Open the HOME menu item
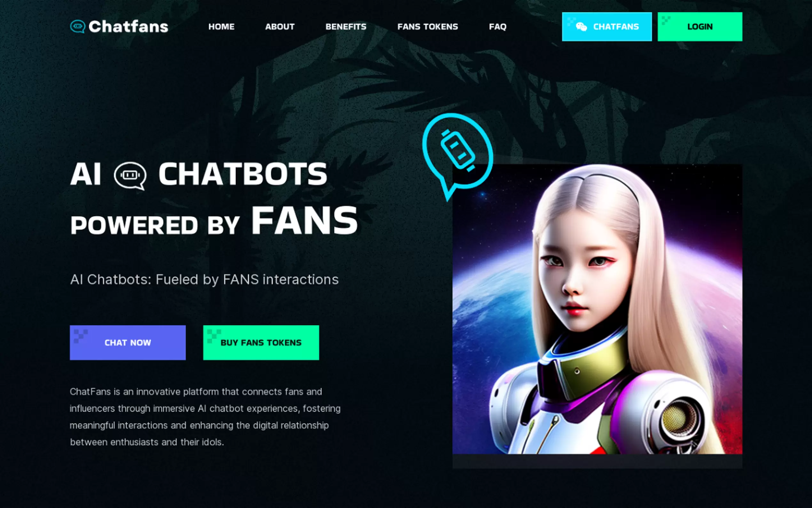812x508 pixels. click(x=221, y=27)
